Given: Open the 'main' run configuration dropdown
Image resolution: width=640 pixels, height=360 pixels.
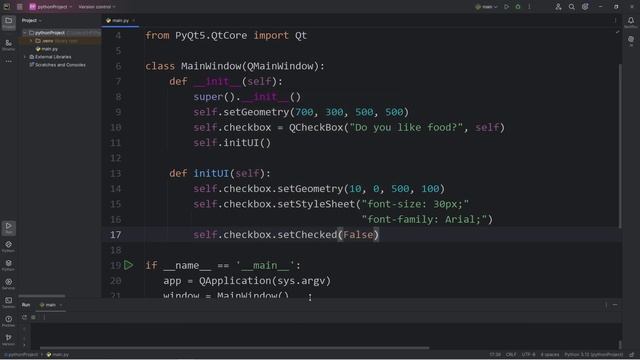Looking at the screenshot, I should tap(487, 7).
